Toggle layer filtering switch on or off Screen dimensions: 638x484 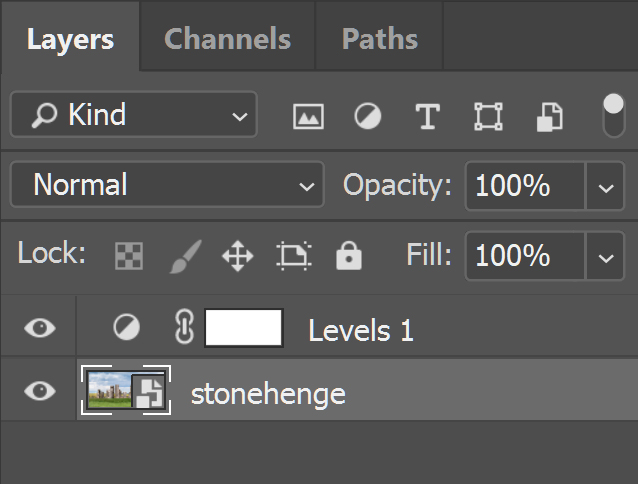(x=613, y=116)
